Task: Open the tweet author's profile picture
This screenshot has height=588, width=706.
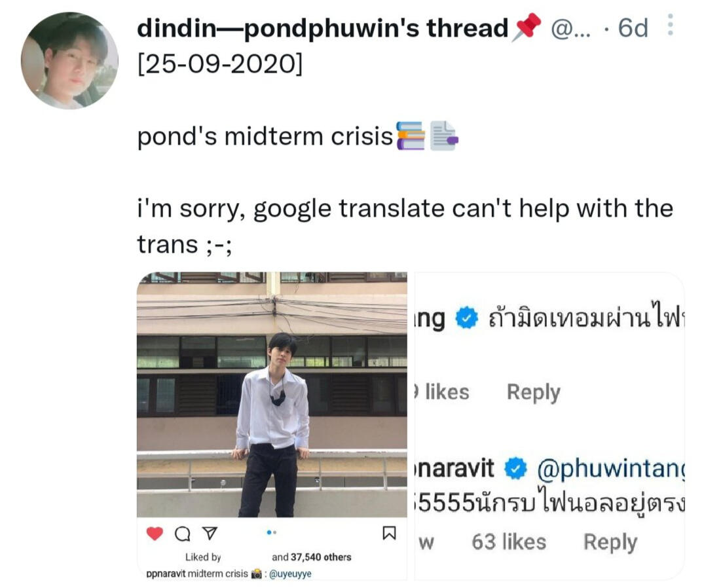Action: (x=69, y=61)
